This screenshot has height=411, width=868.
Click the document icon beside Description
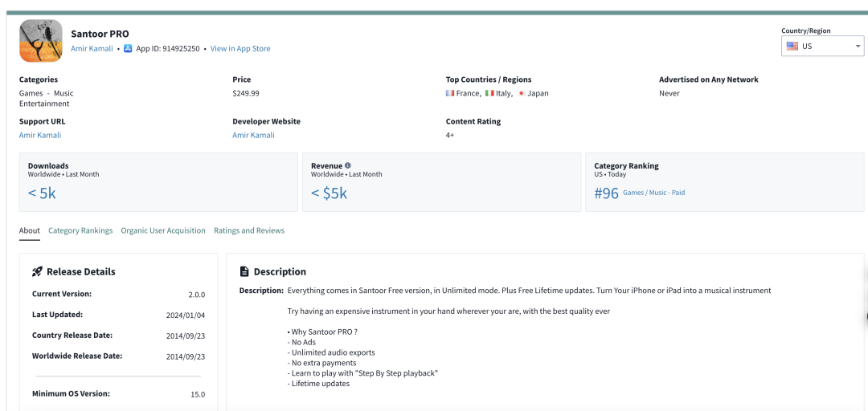click(x=244, y=271)
